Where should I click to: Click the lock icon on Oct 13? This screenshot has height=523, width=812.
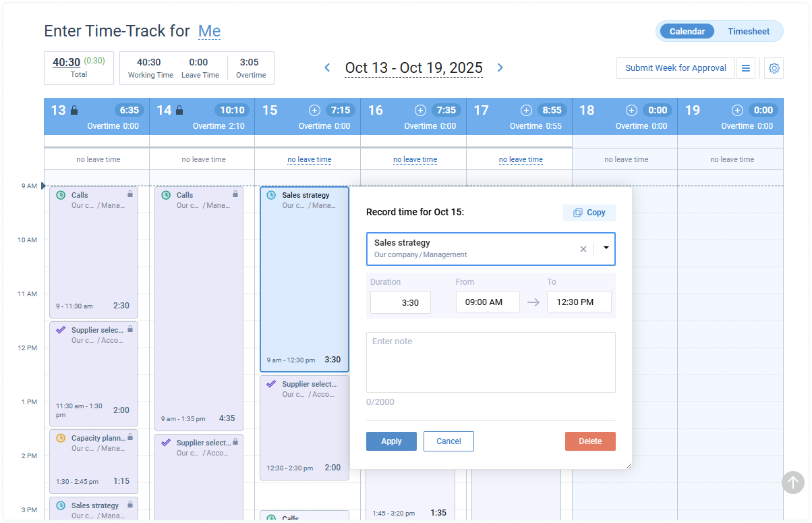pyautogui.click(x=73, y=109)
